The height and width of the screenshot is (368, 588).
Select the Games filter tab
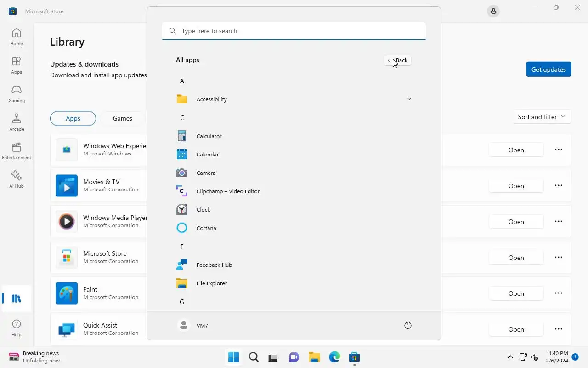(123, 118)
